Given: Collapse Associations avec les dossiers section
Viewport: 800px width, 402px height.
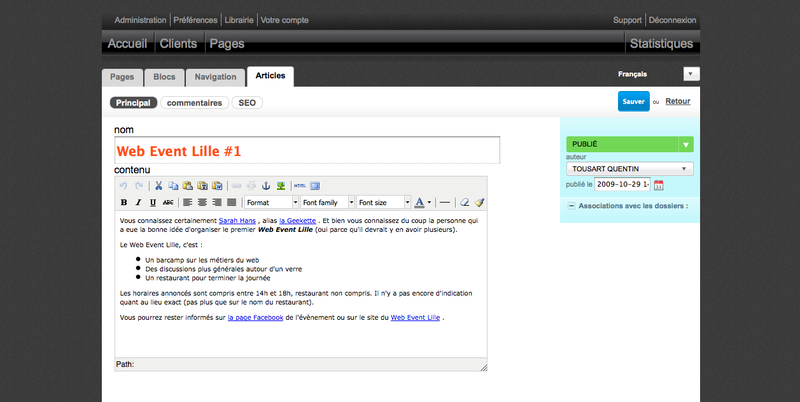Looking at the screenshot, I should tap(571, 206).
